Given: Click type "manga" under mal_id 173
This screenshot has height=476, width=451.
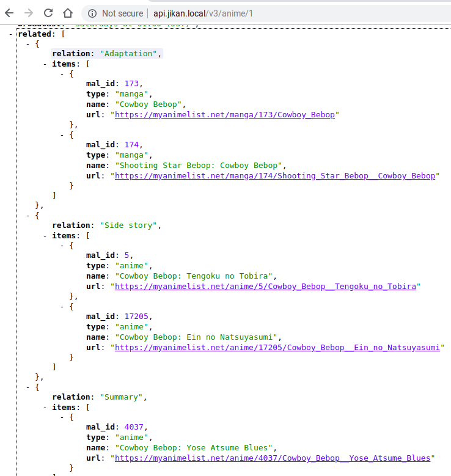Looking at the screenshot, I should [x=131, y=94].
